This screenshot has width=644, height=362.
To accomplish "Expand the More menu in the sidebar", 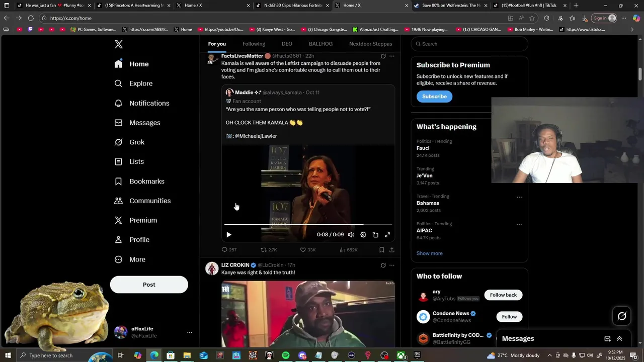I will tap(130, 259).
